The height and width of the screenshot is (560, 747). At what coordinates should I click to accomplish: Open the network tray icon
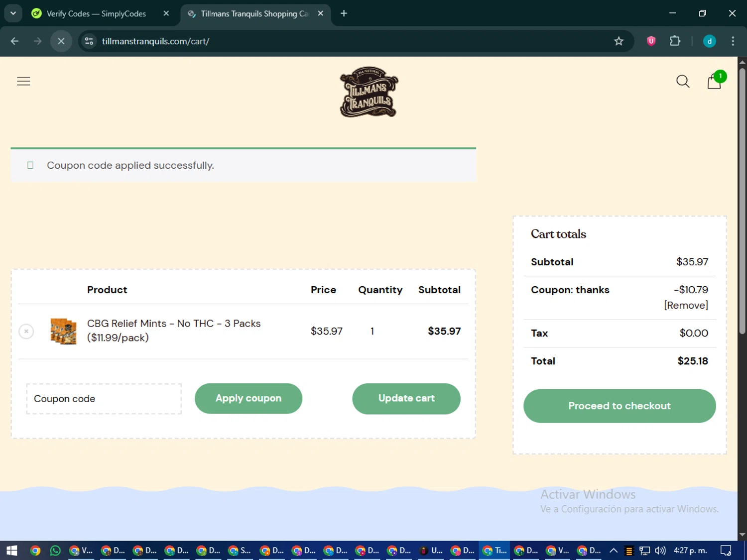pos(645,551)
